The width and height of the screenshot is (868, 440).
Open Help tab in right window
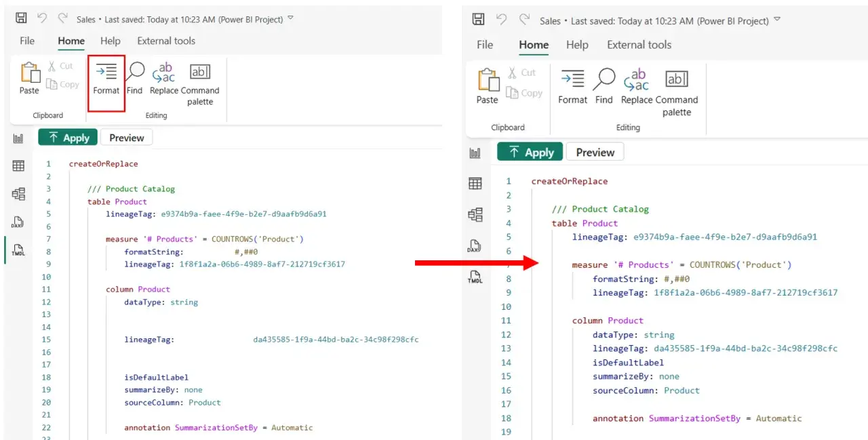(x=577, y=45)
